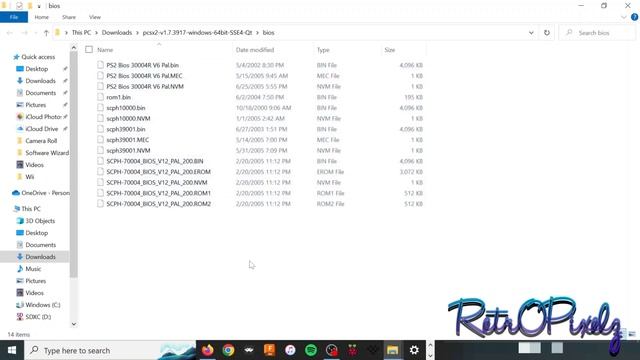The width and height of the screenshot is (640, 360).
Task: Switch to the Home ribbon tab
Action: coord(42,17)
